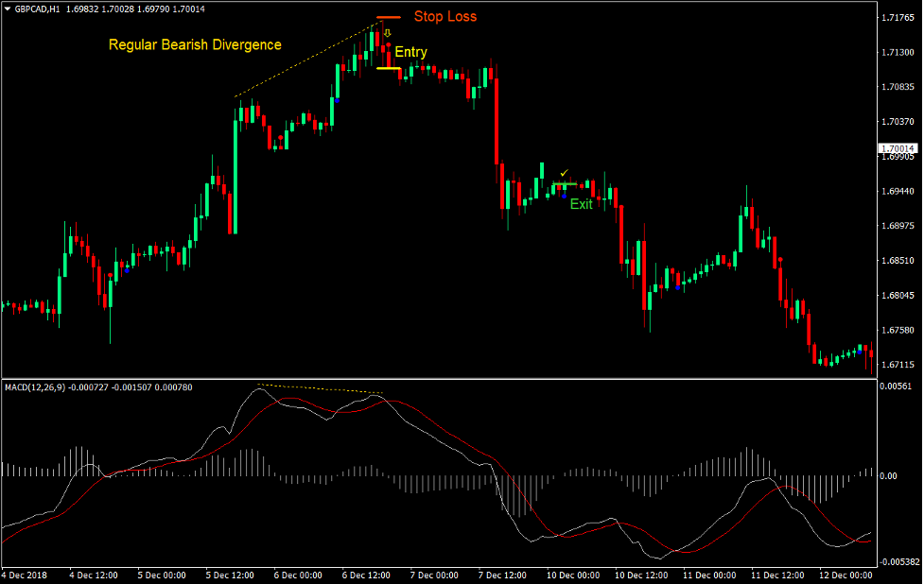Click the Exit text label
Viewport: 924px width, 584px height.
[582, 204]
